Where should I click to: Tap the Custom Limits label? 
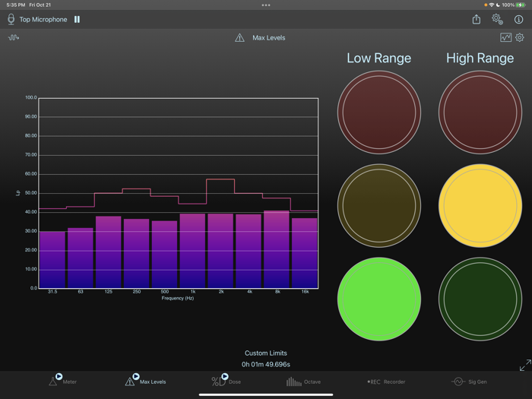click(x=266, y=353)
